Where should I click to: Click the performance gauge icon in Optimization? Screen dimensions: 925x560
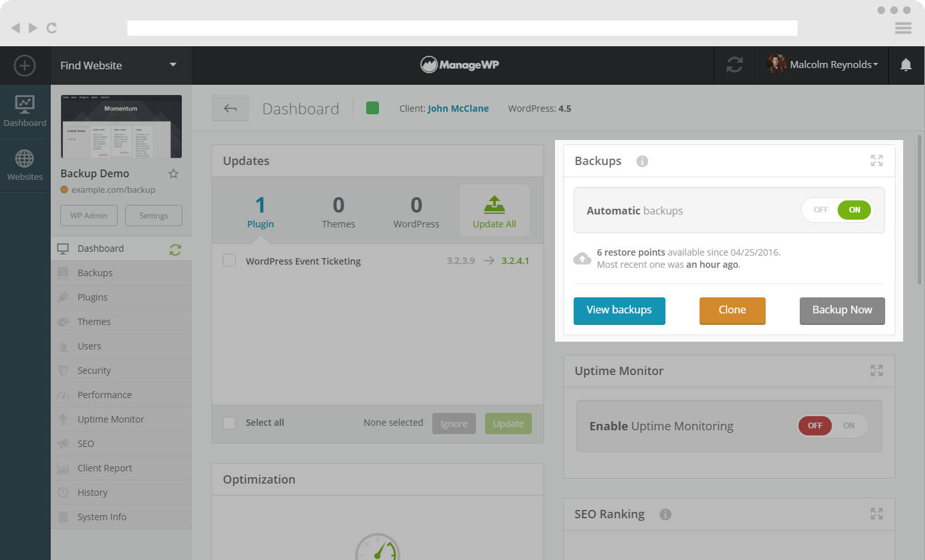click(378, 547)
